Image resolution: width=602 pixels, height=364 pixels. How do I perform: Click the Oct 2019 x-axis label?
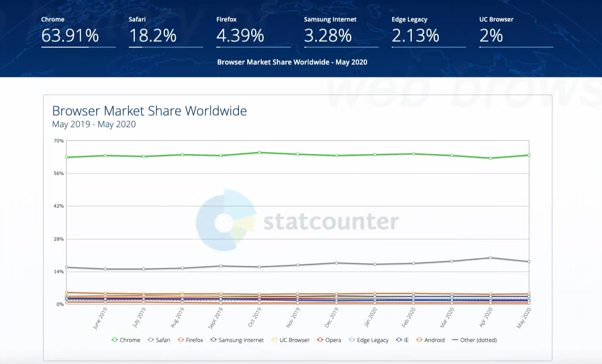click(255, 317)
